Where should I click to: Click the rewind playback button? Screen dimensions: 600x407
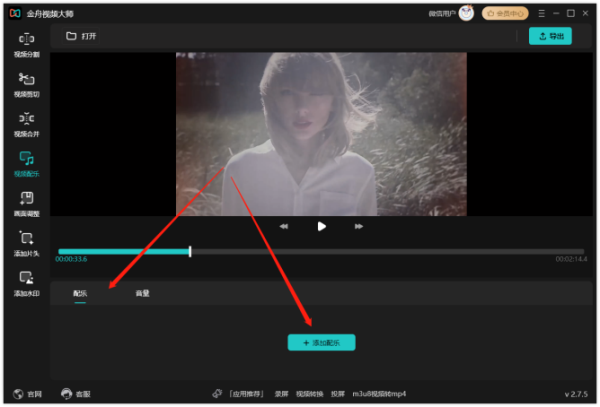[x=284, y=226]
